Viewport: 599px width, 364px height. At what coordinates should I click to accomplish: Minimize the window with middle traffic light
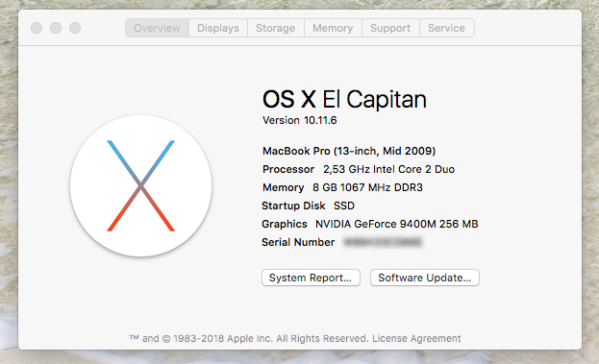(56, 28)
